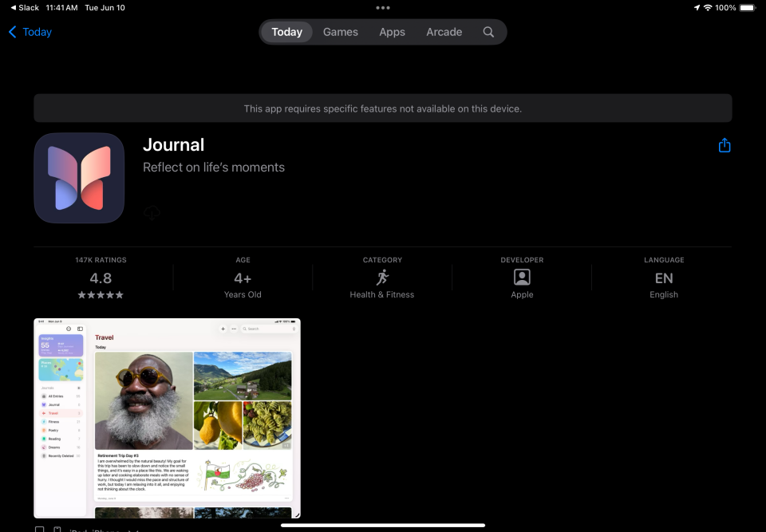Tap the device requirements notice banner

click(382, 108)
